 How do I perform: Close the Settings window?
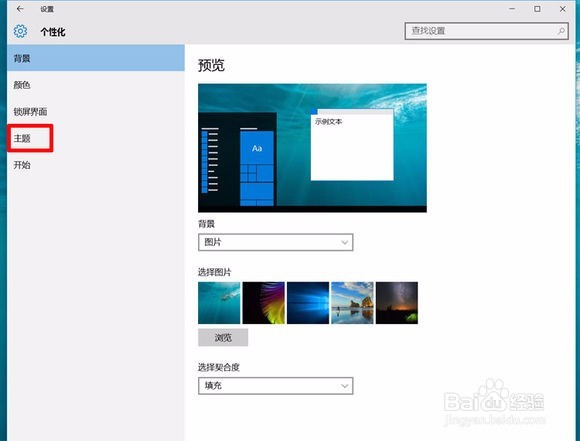click(x=563, y=9)
